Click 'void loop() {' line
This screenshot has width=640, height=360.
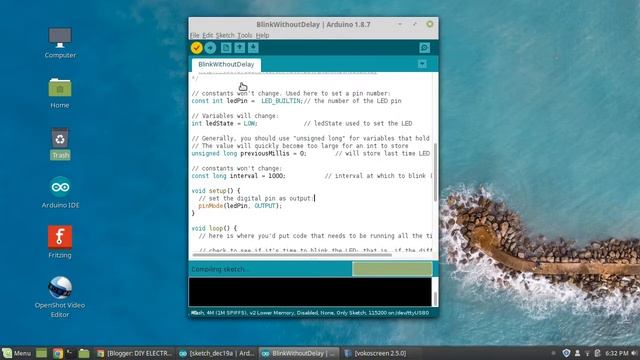214,229
